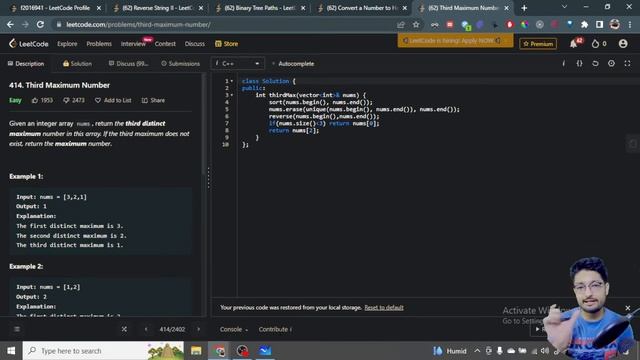Viewport: 640px width, 360px height.
Task: Switch to Solution tab
Action: coord(77,64)
